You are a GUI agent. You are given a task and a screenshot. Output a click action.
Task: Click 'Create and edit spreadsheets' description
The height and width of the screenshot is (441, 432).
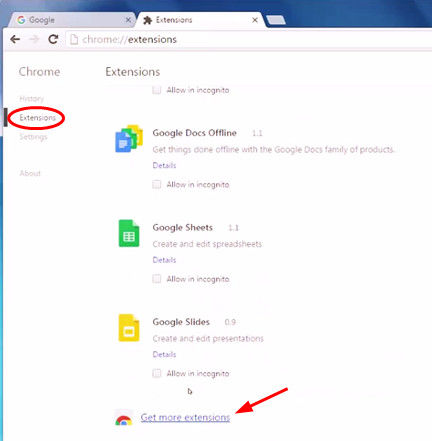[x=207, y=244]
